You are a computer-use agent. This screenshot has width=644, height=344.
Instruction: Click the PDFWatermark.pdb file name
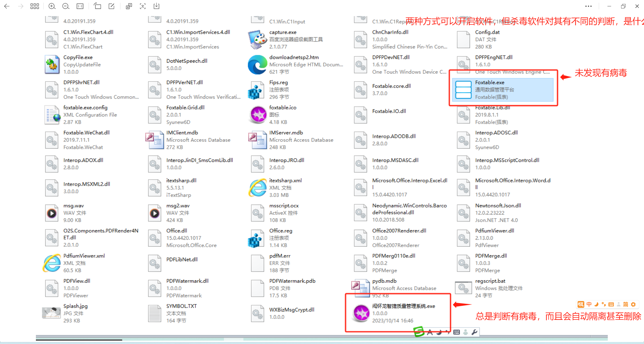click(x=292, y=281)
